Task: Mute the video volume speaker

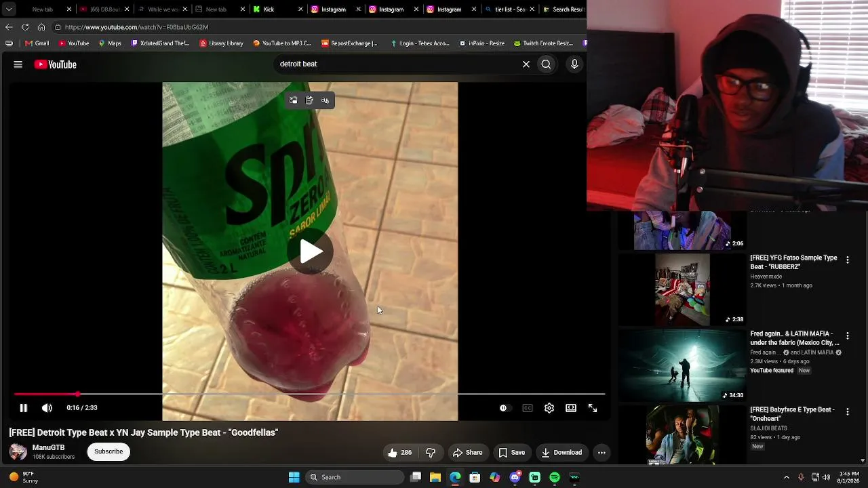Action: pos(47,408)
